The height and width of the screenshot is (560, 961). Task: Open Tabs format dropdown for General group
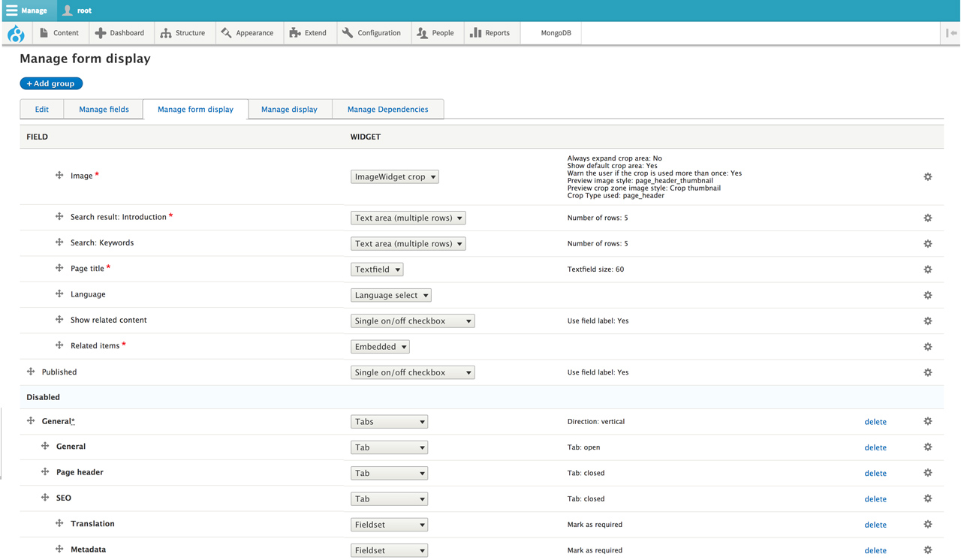click(389, 422)
